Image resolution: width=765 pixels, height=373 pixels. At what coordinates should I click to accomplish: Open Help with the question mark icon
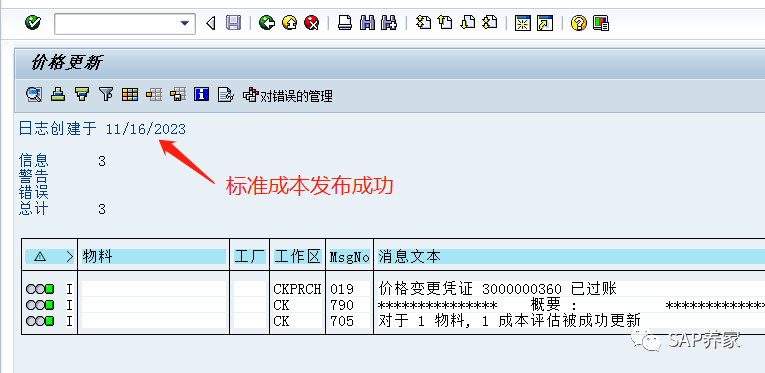[579, 23]
